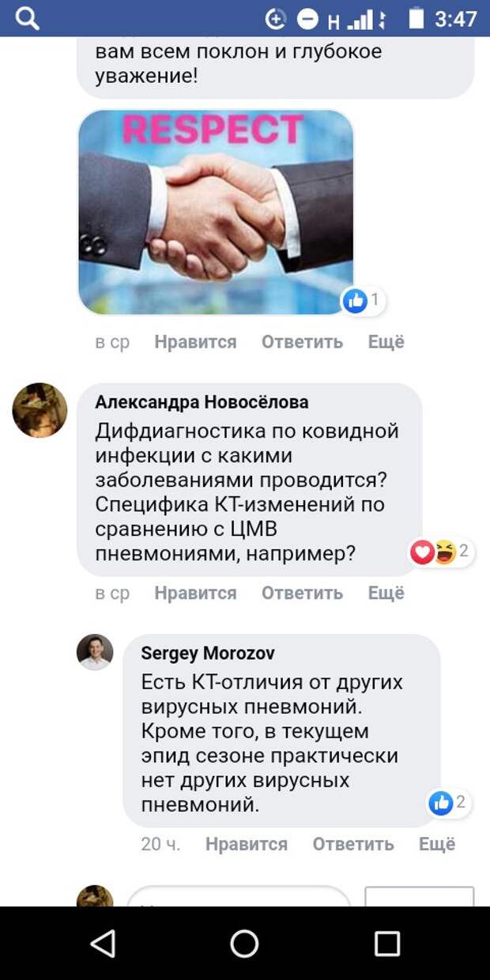Open Александра Новосёлова's profile avatar
This screenshot has height=980, width=490.
click(40, 410)
